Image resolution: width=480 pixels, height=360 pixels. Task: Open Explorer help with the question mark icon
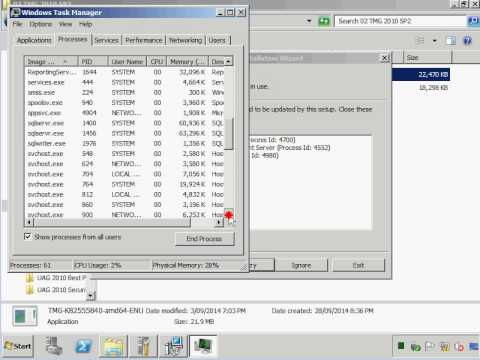(468, 41)
